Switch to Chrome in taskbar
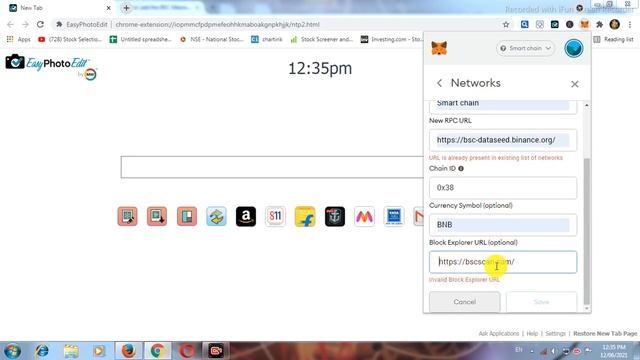Image resolution: width=640 pixels, height=360 pixels. (x=158, y=351)
